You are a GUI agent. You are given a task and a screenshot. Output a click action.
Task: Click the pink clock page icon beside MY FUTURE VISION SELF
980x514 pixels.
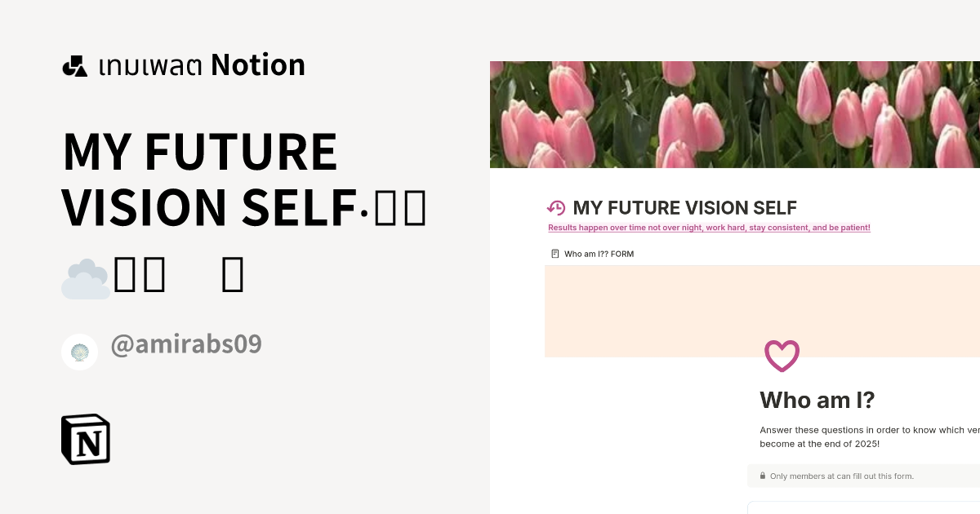[x=555, y=208]
